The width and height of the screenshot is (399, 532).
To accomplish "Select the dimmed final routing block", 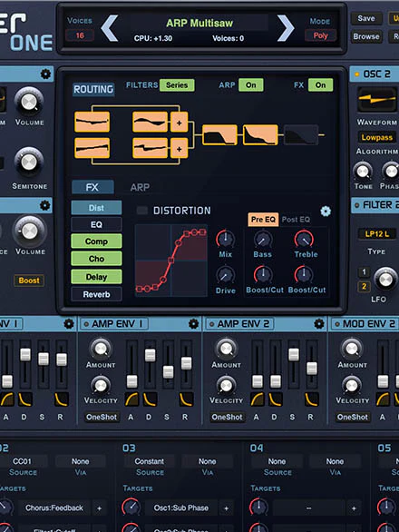I will coord(301,135).
